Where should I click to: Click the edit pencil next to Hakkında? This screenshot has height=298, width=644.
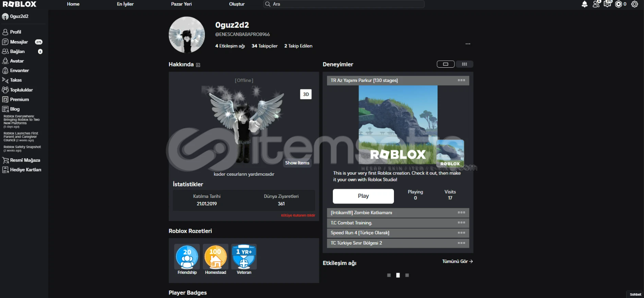[198, 65]
